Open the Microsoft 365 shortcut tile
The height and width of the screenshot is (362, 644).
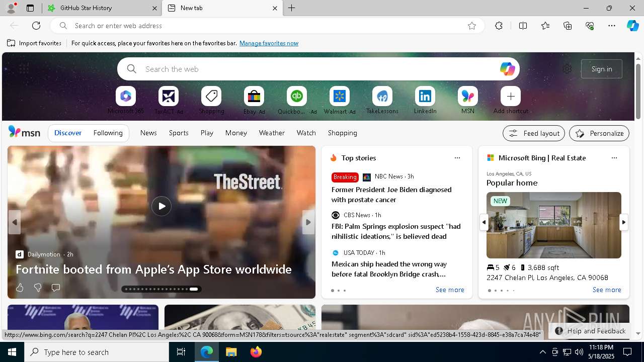[126, 96]
